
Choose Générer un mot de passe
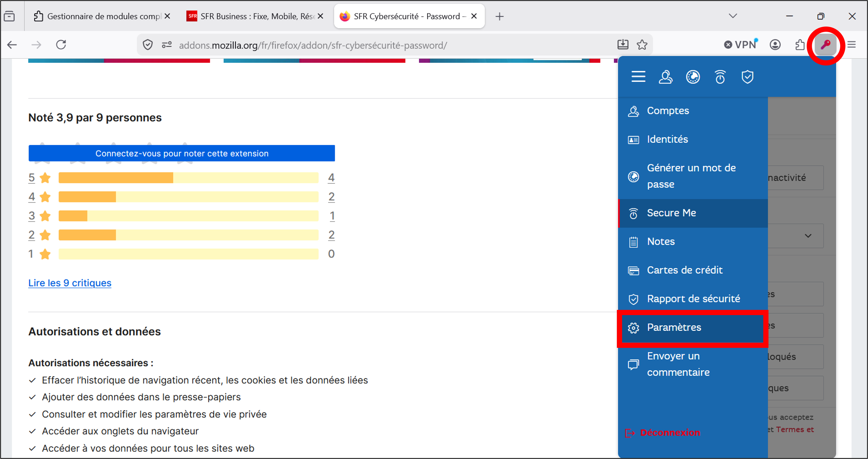click(x=693, y=176)
